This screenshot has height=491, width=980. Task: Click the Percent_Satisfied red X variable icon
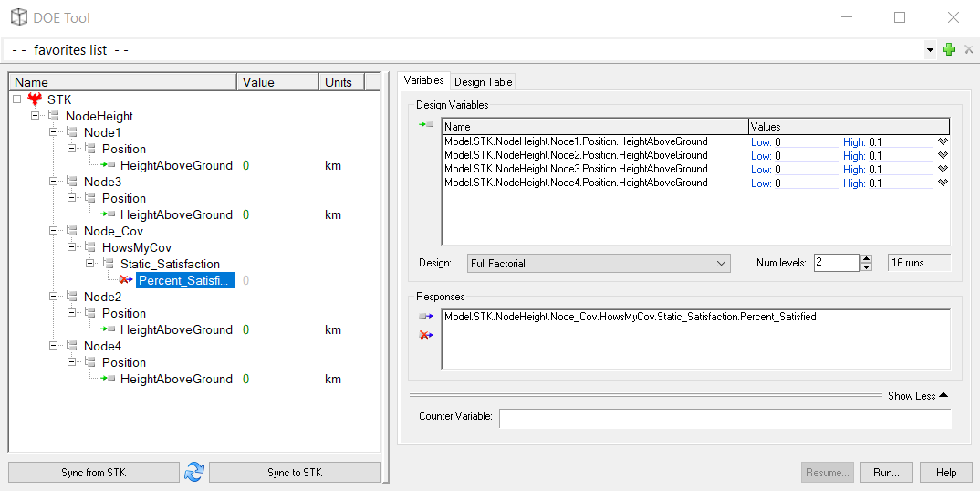[126, 280]
